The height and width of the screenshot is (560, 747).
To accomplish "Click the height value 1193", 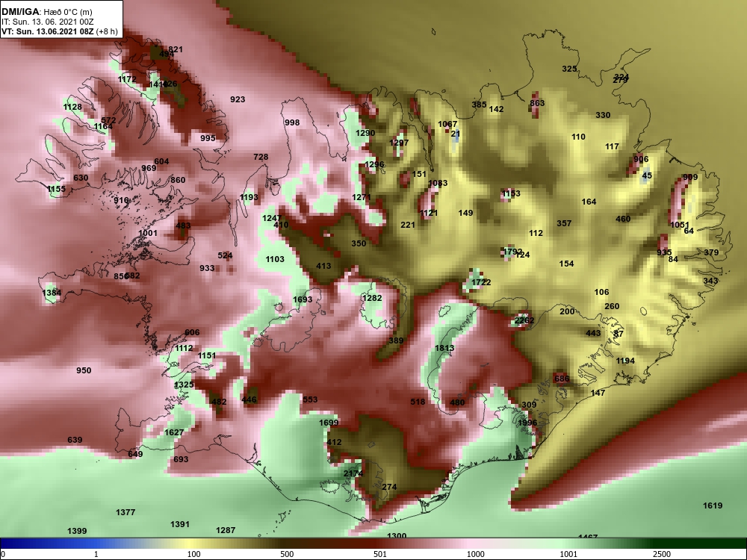I will click(249, 197).
